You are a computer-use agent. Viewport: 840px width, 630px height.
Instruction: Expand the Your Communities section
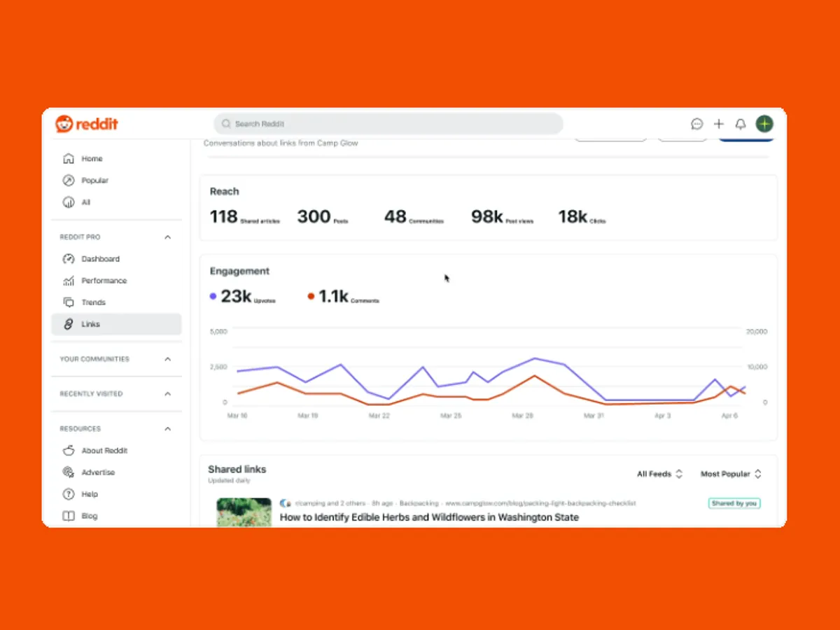click(167, 359)
